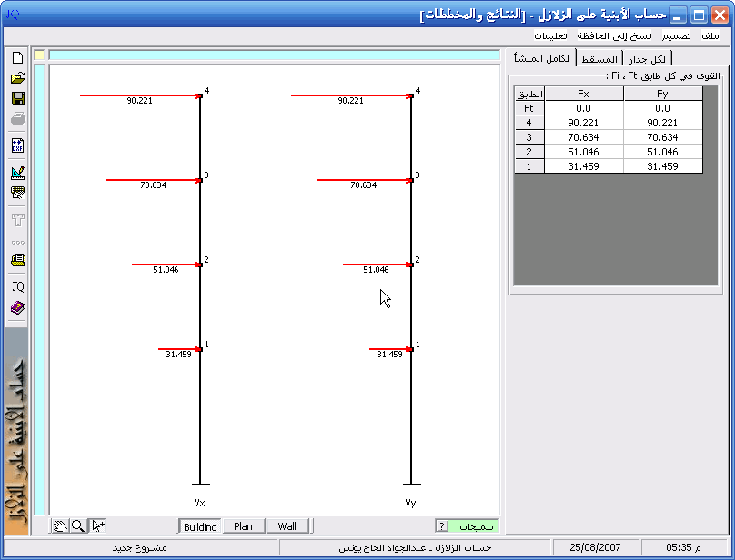Select the المسقط tab
The width and height of the screenshot is (735, 560).
599,59
